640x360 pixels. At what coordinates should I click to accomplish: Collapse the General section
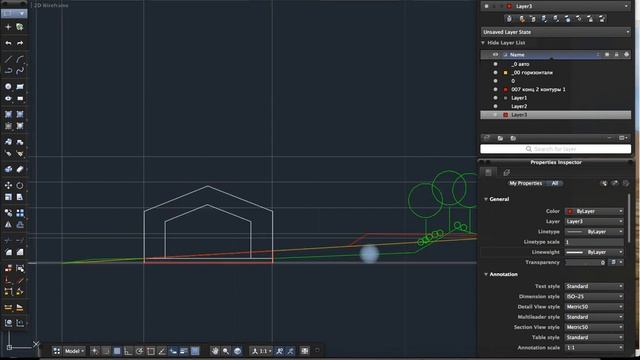[x=486, y=199]
